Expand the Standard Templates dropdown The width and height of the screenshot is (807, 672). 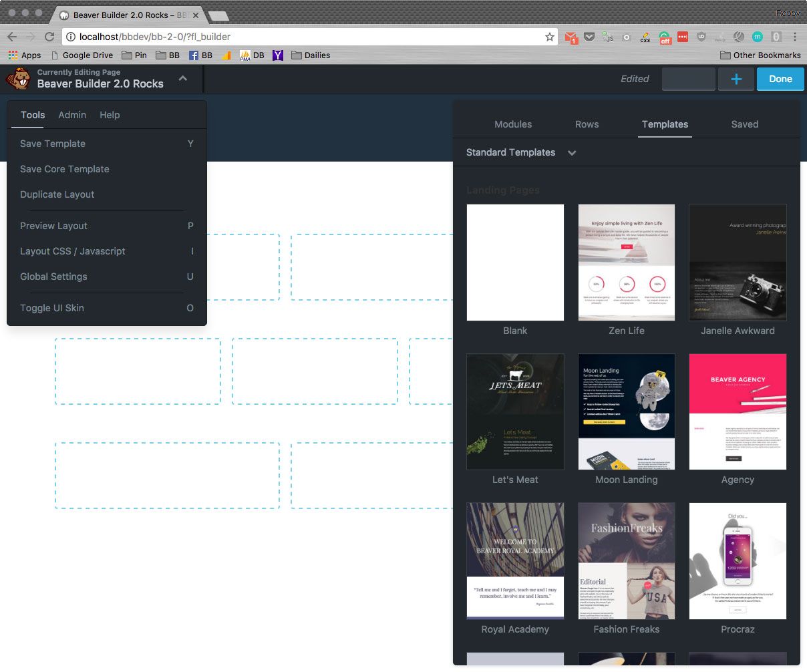pos(572,152)
